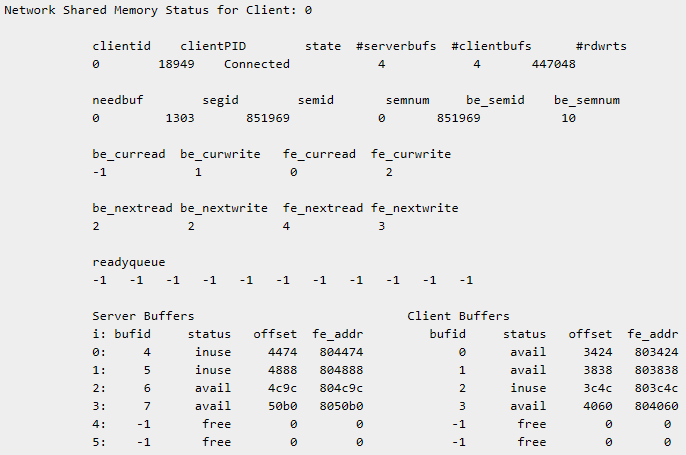Select the Connected state value
This screenshot has height=455, width=686.
[256, 64]
